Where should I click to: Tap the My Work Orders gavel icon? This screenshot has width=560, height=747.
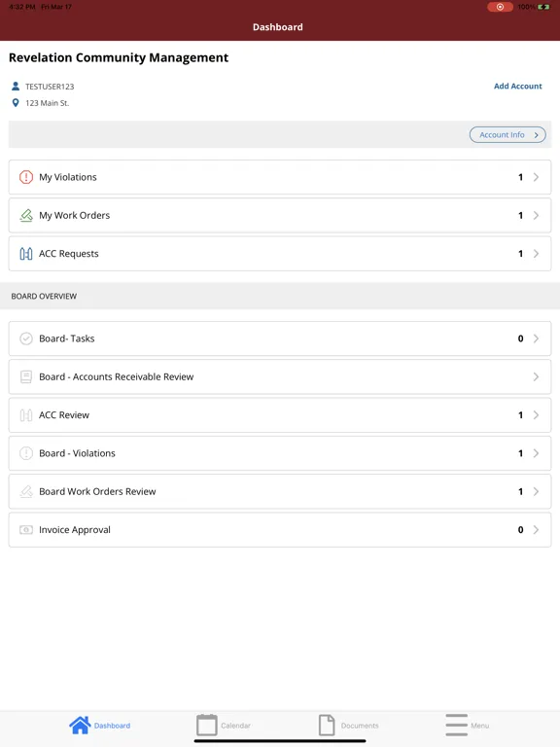pyautogui.click(x=25, y=215)
